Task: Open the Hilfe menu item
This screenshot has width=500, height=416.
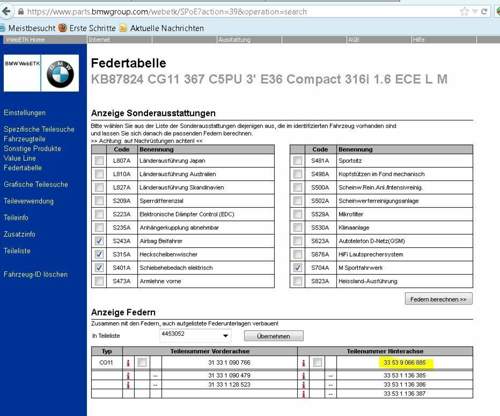Action: pyautogui.click(x=419, y=40)
